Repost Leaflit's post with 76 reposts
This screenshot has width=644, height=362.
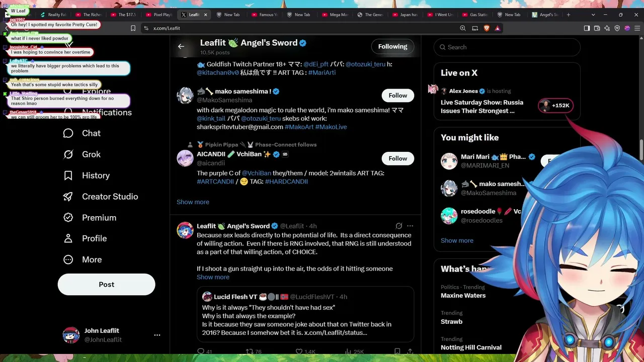253,352
